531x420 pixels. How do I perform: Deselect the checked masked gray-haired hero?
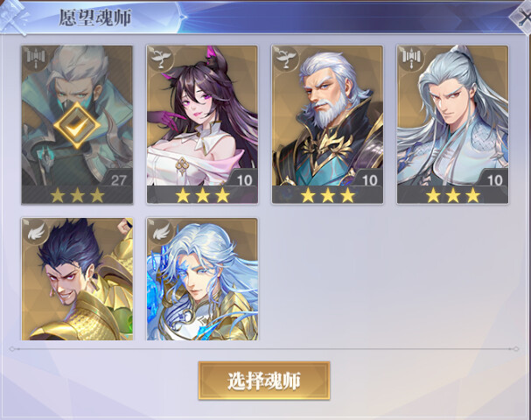pyautogui.click(x=77, y=125)
